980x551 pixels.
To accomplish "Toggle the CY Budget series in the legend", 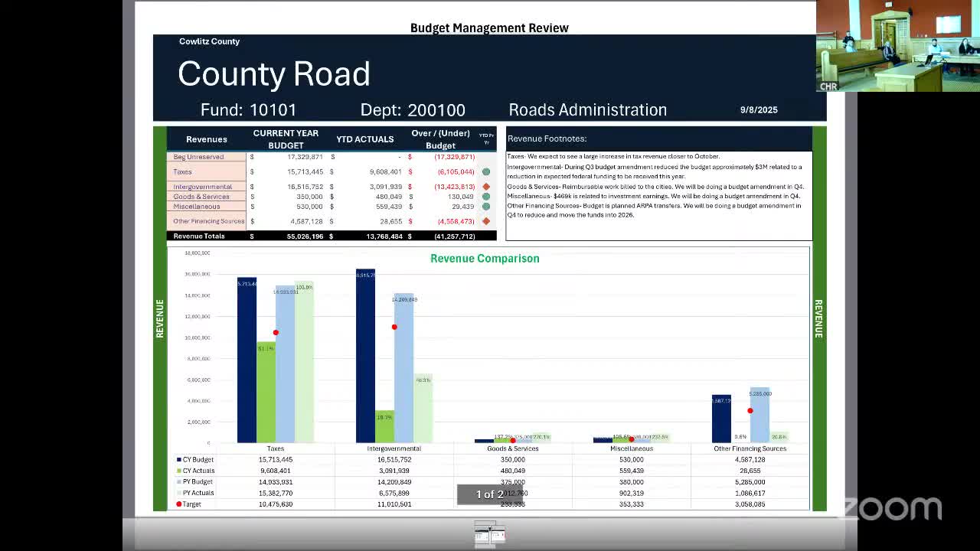I will (x=194, y=460).
